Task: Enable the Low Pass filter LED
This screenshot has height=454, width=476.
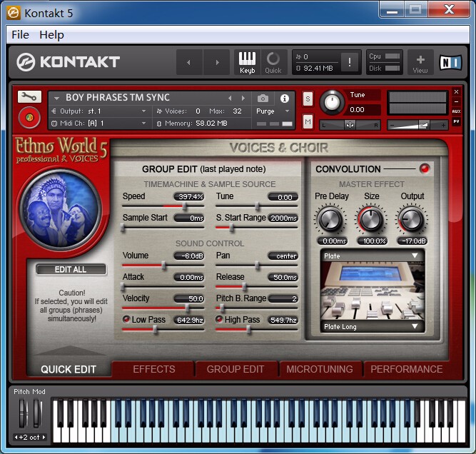Action: coord(126,319)
